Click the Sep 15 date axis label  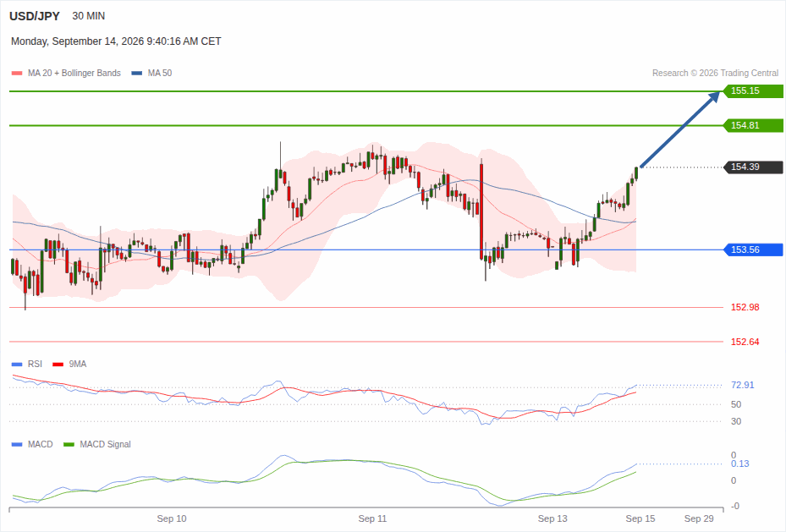[640, 518]
